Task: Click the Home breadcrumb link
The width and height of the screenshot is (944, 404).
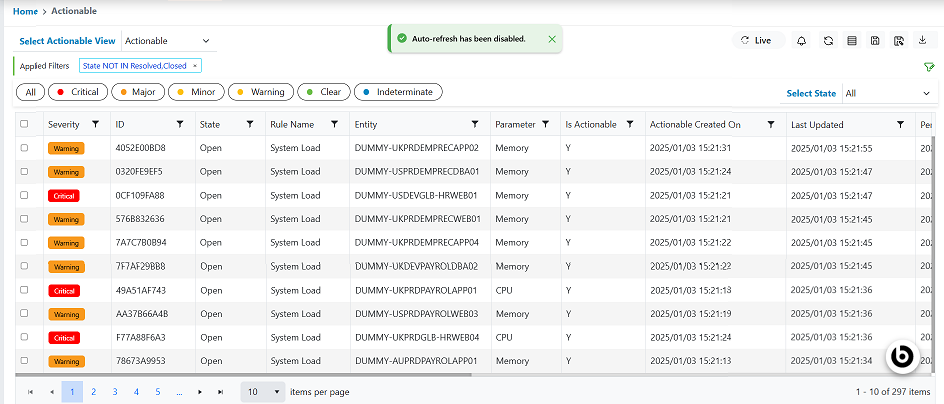Action: [26, 11]
